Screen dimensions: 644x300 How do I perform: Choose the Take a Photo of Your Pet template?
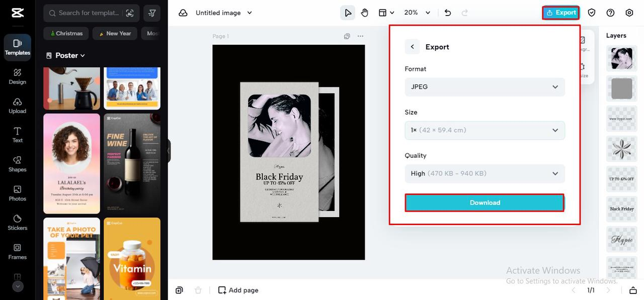[71, 258]
